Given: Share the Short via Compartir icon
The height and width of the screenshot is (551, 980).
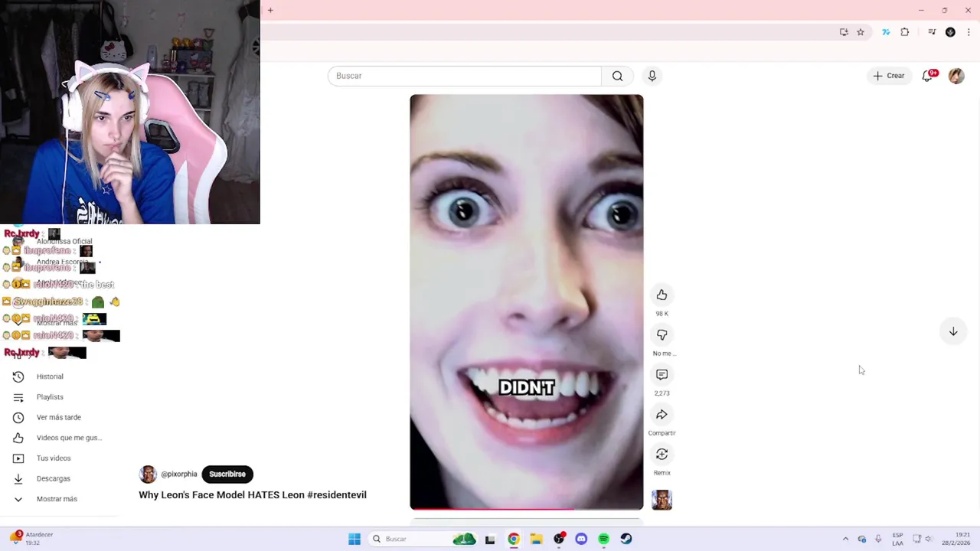Looking at the screenshot, I should coord(661,415).
